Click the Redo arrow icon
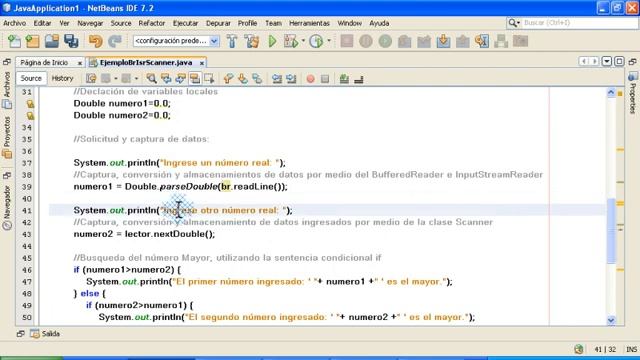Viewport: 640px width, 360px height. [115, 41]
